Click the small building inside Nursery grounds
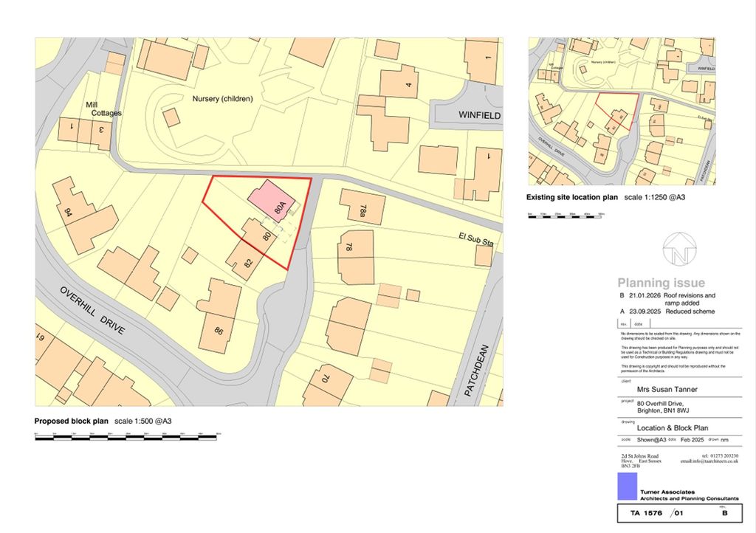Viewport: 756px width, 533px height. point(171,117)
